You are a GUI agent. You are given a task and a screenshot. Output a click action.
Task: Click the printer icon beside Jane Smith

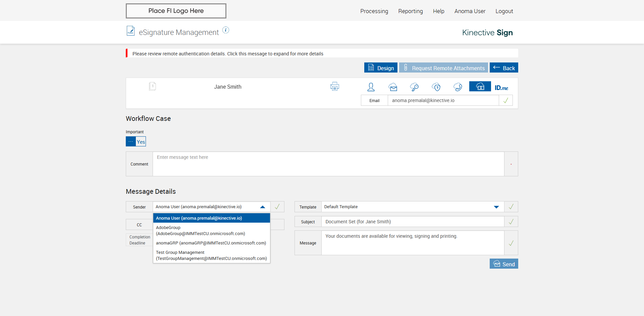coord(334,87)
